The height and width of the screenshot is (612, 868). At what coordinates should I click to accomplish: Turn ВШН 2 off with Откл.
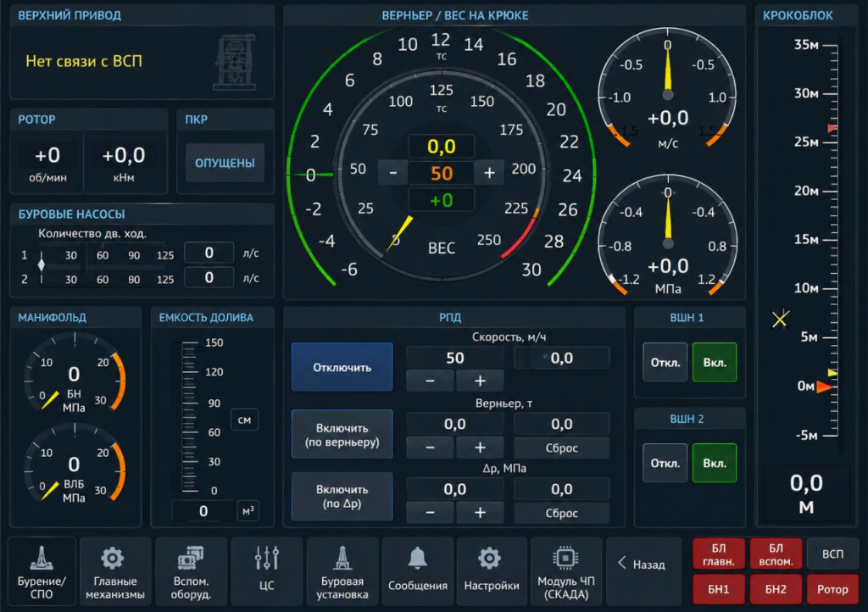665,463
